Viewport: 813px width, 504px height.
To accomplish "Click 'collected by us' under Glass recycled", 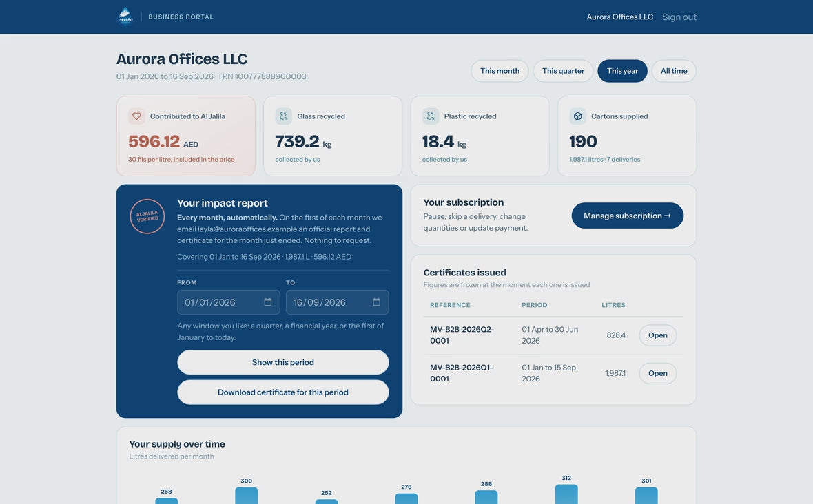I will [x=297, y=160].
